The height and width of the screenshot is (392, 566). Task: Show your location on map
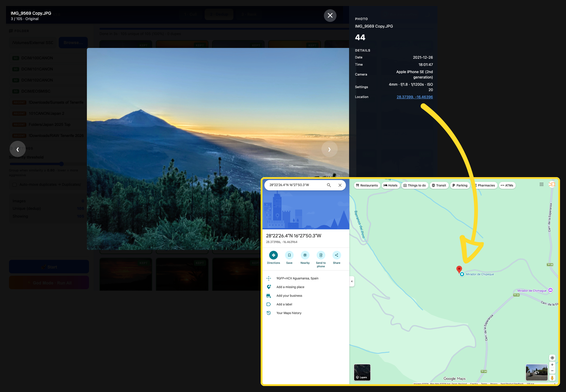552,358
